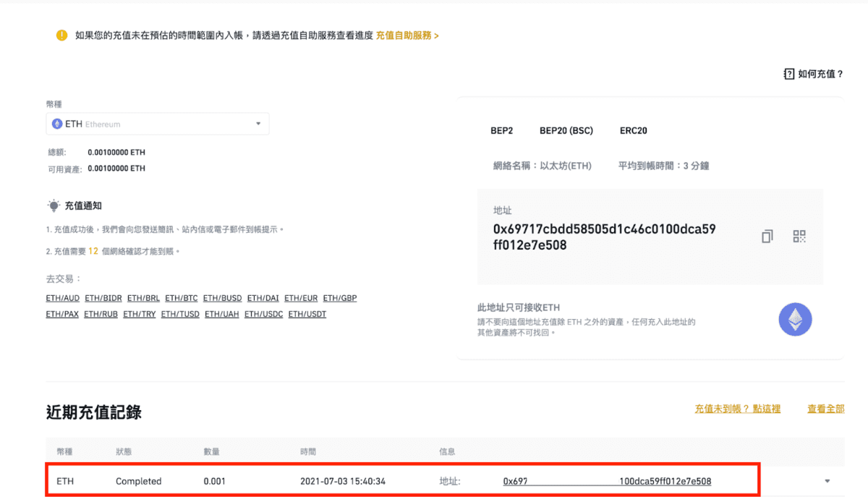868x497 pixels.
Task: Expand the deposit record row details
Action: [x=826, y=480]
